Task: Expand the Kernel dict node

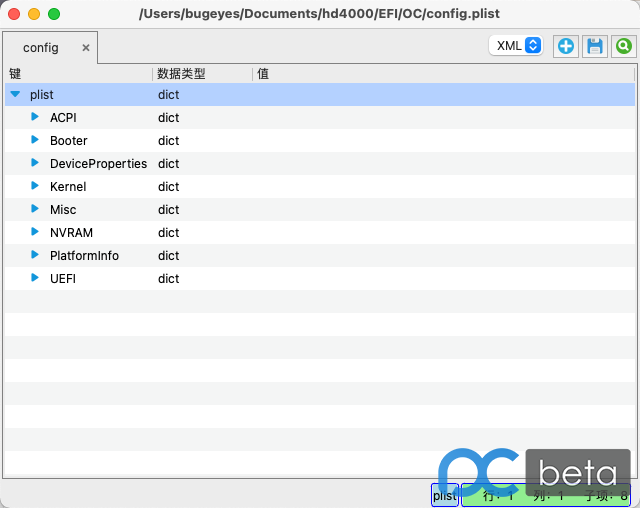Action: coord(35,186)
